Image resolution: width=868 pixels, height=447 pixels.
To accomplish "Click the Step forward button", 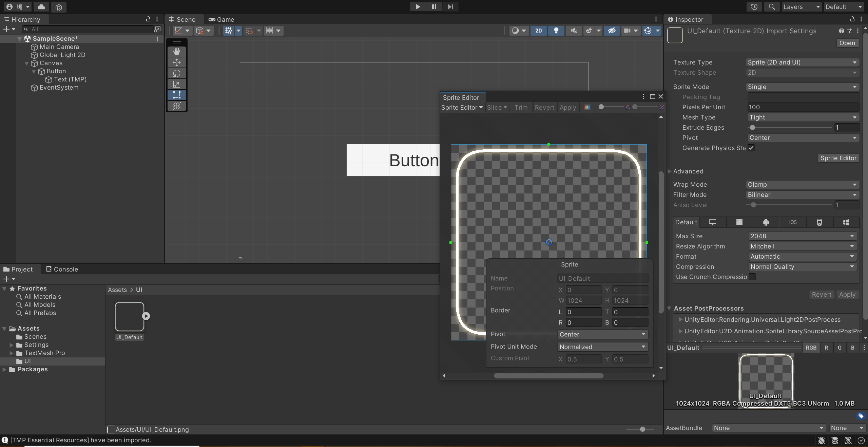I will click(450, 7).
